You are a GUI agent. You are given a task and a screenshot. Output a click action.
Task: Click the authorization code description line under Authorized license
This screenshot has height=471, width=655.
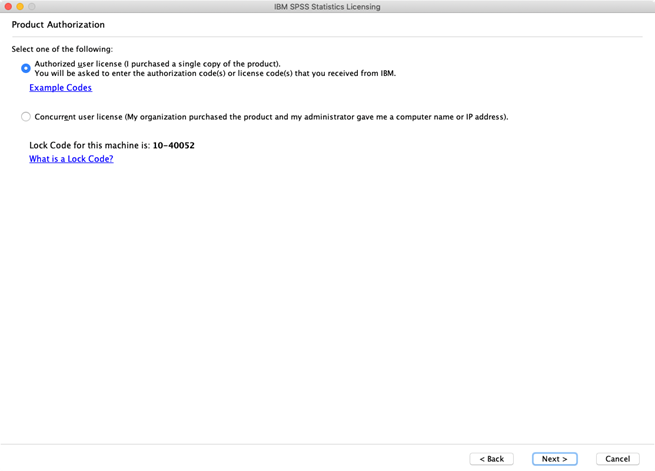[215, 73]
